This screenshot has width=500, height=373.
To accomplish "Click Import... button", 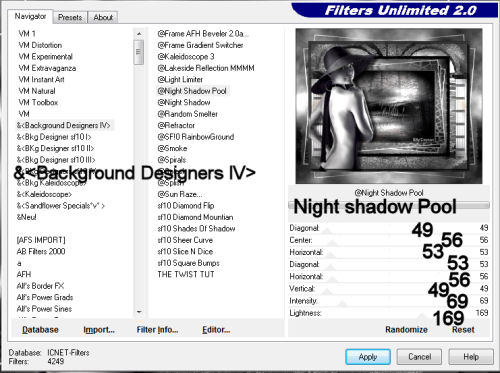I will click(x=99, y=329).
